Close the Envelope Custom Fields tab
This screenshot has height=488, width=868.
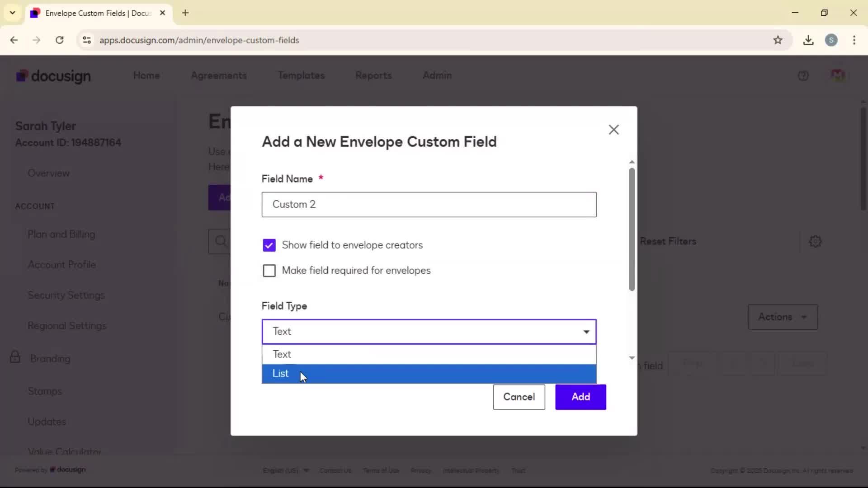click(162, 13)
